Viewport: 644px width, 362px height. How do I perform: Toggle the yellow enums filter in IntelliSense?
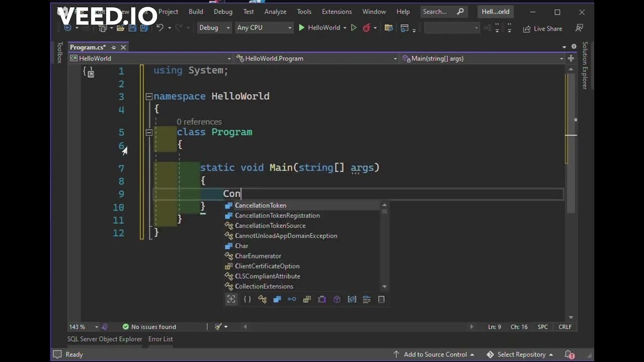point(307,299)
